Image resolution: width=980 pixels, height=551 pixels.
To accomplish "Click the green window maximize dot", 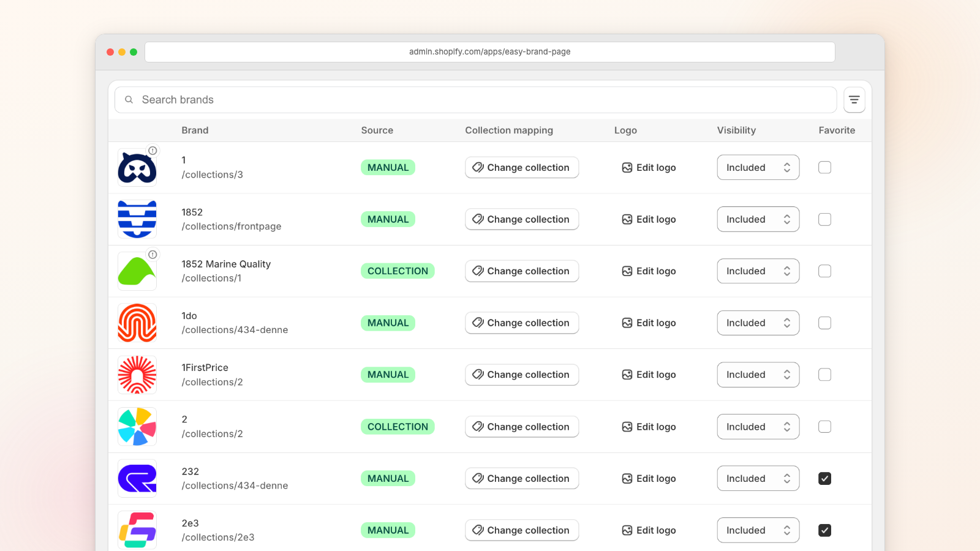I will [x=134, y=52].
